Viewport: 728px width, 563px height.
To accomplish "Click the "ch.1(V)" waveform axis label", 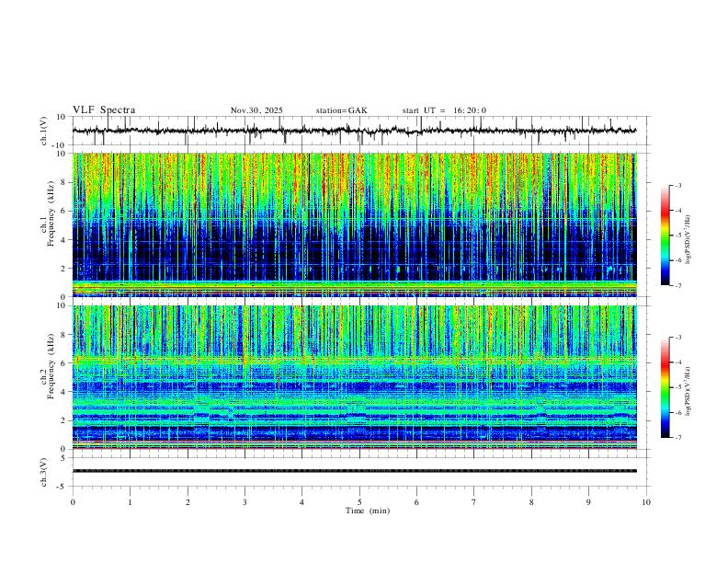I will click(44, 131).
